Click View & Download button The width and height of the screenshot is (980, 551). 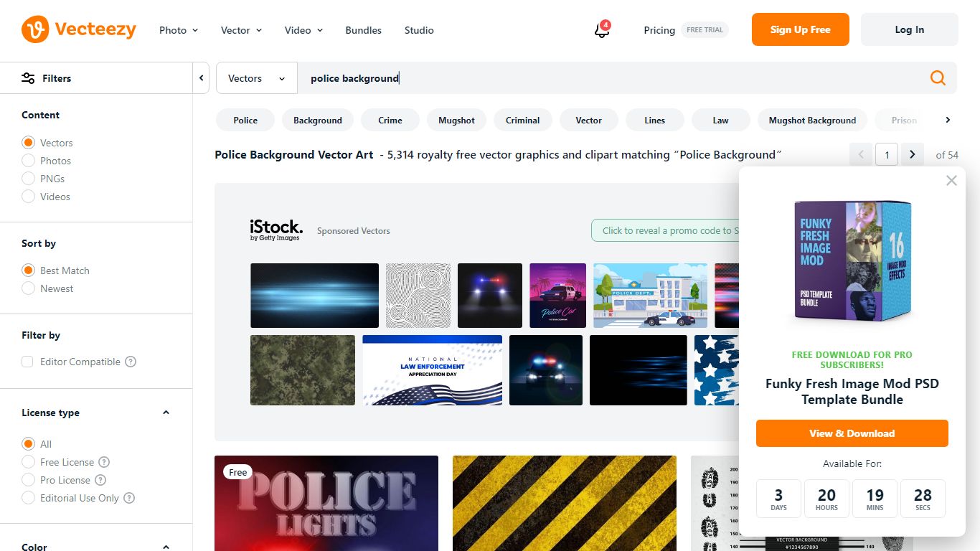(852, 433)
